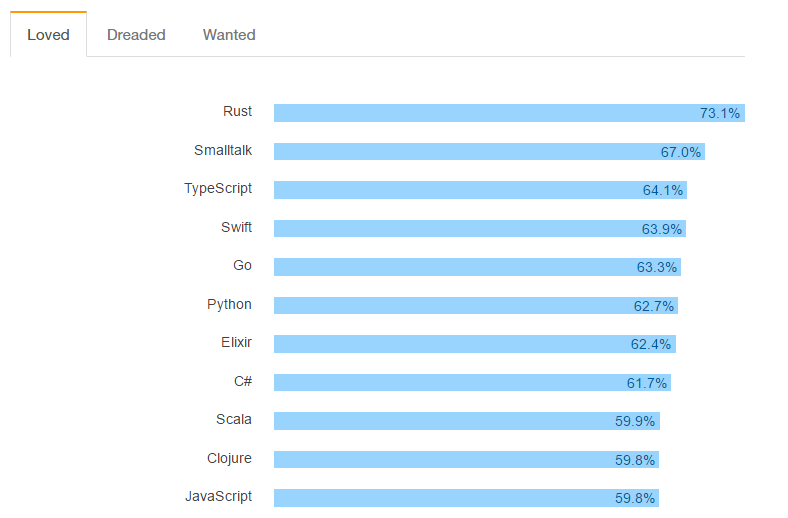The image size is (788, 518).
Task: Select the Go bar at 63.3%
Action: [477, 267]
